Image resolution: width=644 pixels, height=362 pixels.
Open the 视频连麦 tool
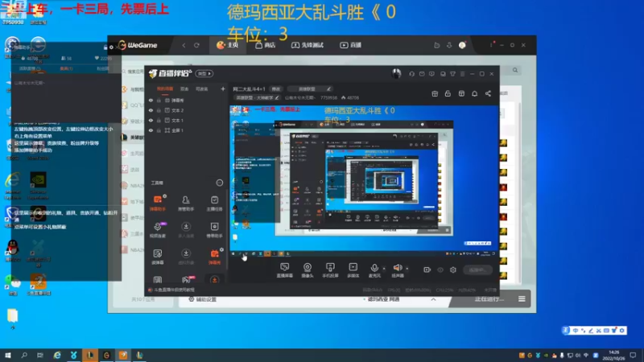(x=158, y=230)
